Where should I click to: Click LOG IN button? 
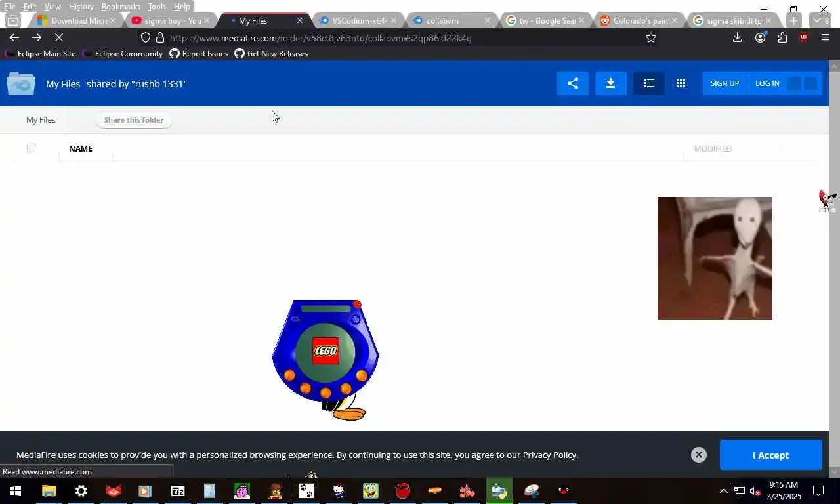coord(767,83)
